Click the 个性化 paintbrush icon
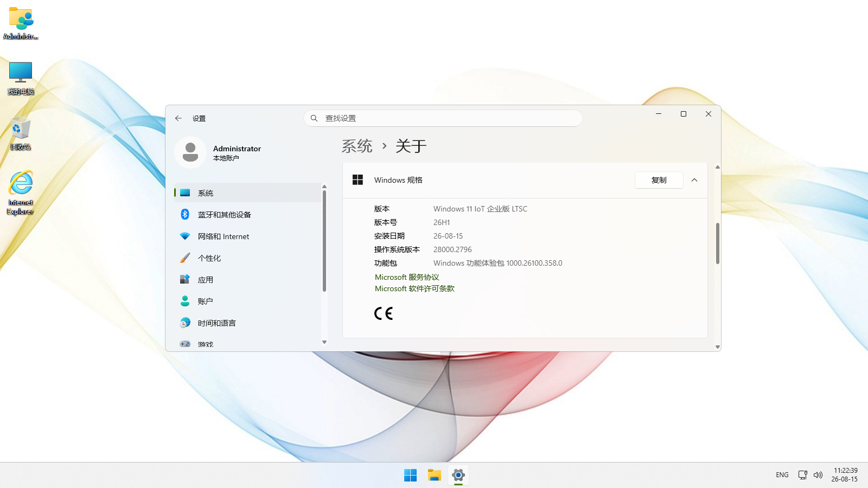 (185, 258)
